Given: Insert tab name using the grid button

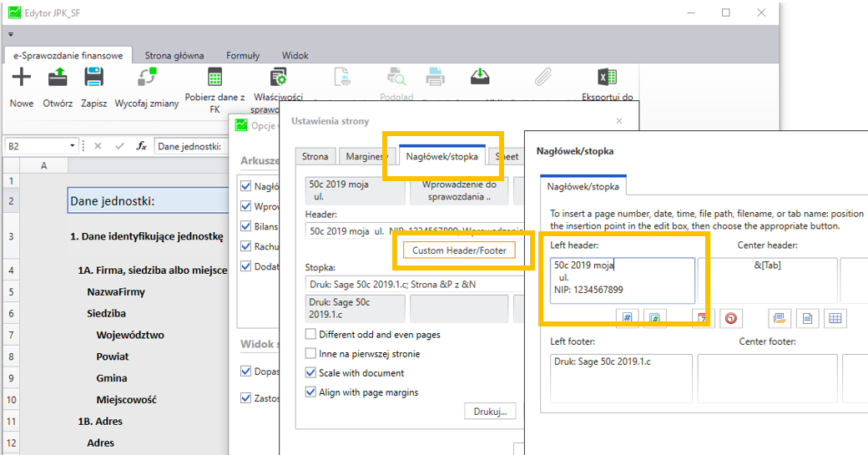Looking at the screenshot, I should click(x=835, y=318).
